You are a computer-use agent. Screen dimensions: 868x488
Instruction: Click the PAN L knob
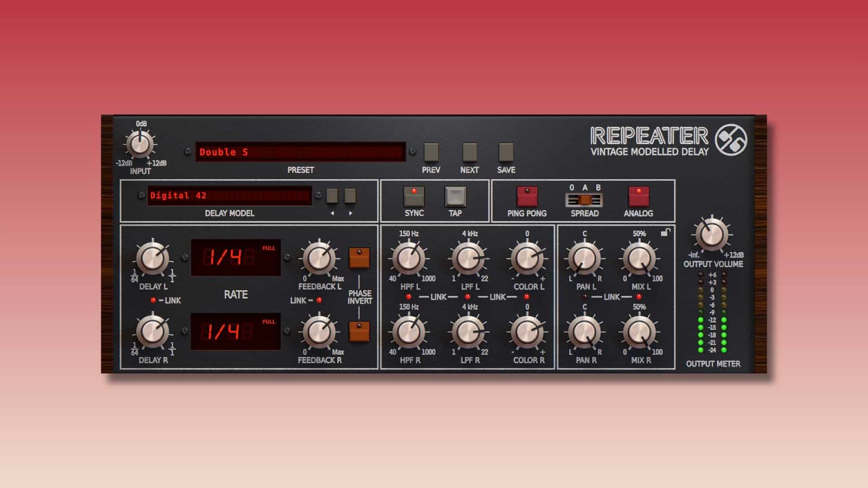click(x=584, y=258)
